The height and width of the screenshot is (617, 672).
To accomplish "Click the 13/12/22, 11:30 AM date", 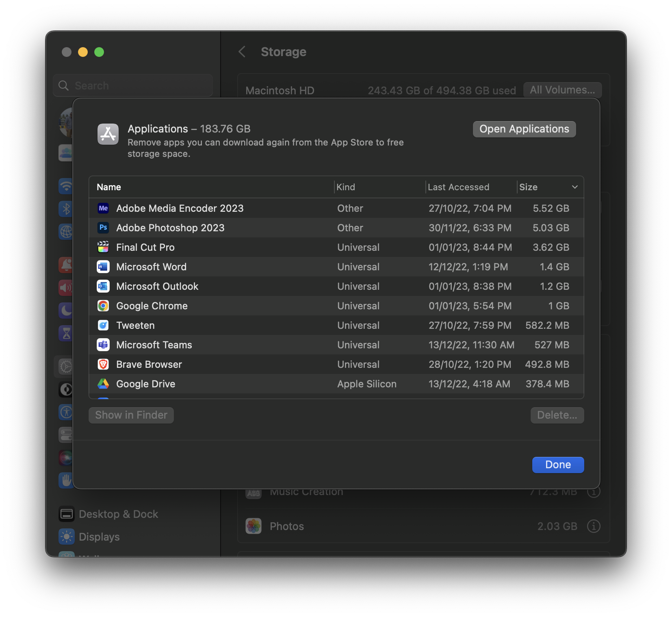I will (471, 345).
